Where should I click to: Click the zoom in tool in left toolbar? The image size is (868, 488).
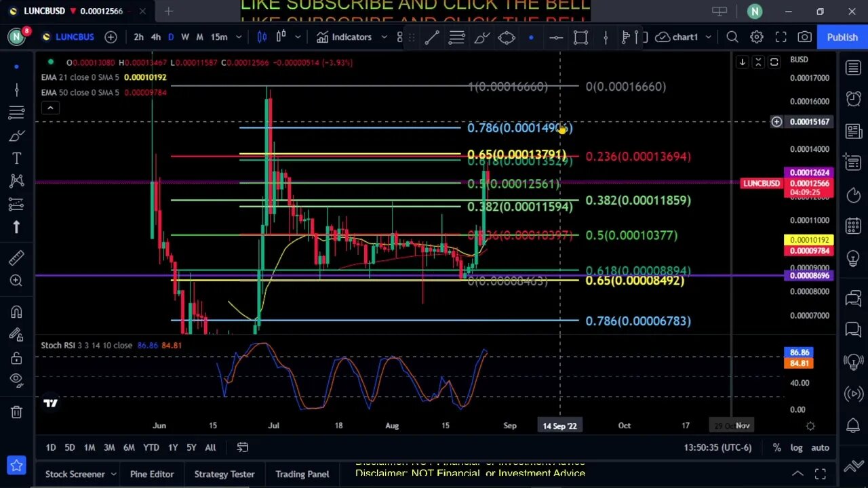click(17, 281)
